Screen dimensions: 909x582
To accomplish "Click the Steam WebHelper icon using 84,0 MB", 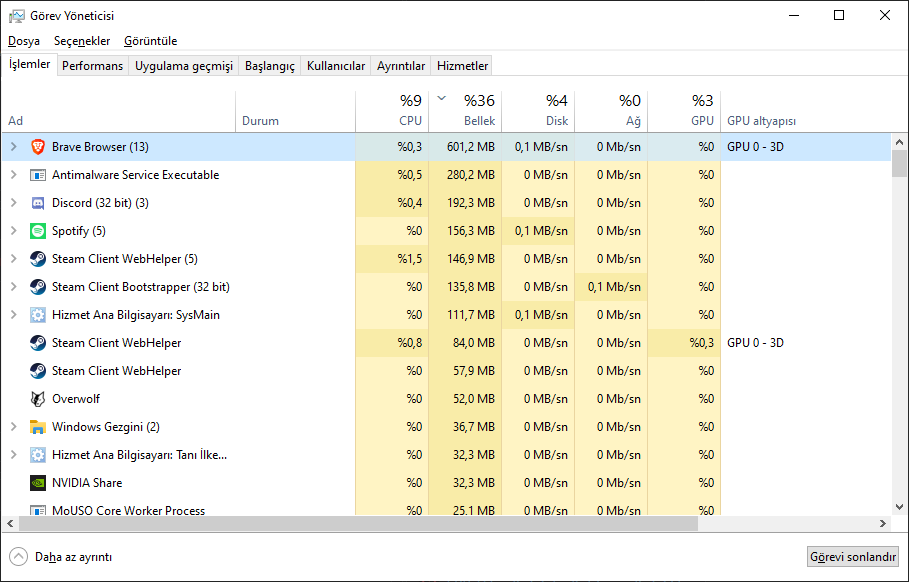I will pyautogui.click(x=38, y=343).
